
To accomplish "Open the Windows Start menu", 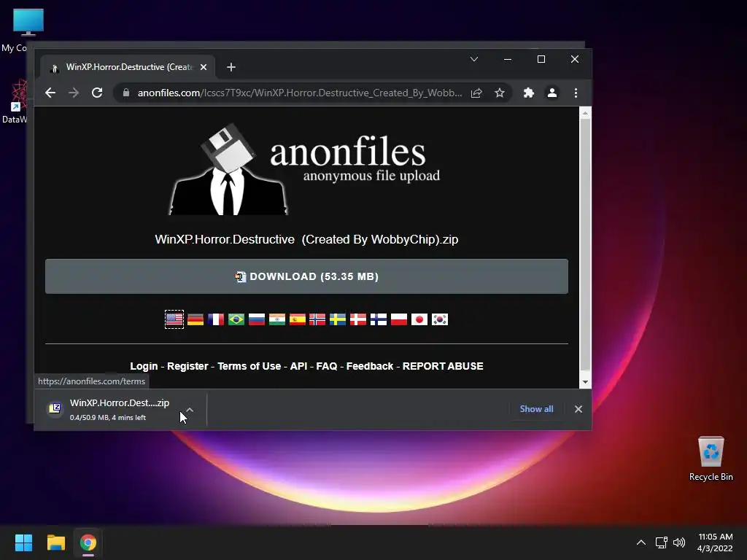I will 23,542.
